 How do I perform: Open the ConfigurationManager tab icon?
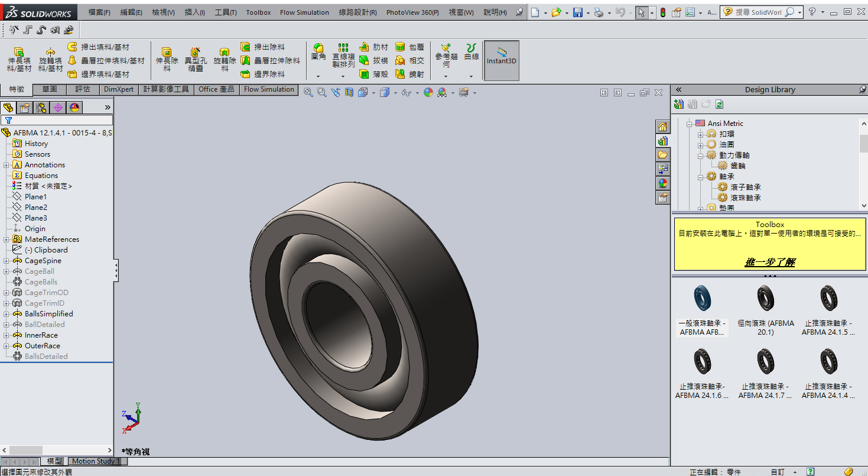(x=41, y=108)
